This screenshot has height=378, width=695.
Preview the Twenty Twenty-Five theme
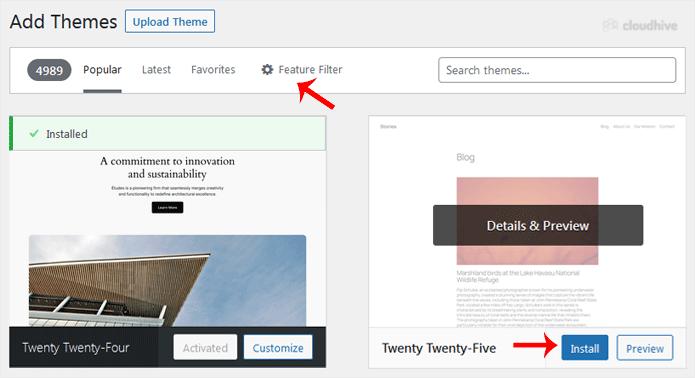click(x=645, y=348)
